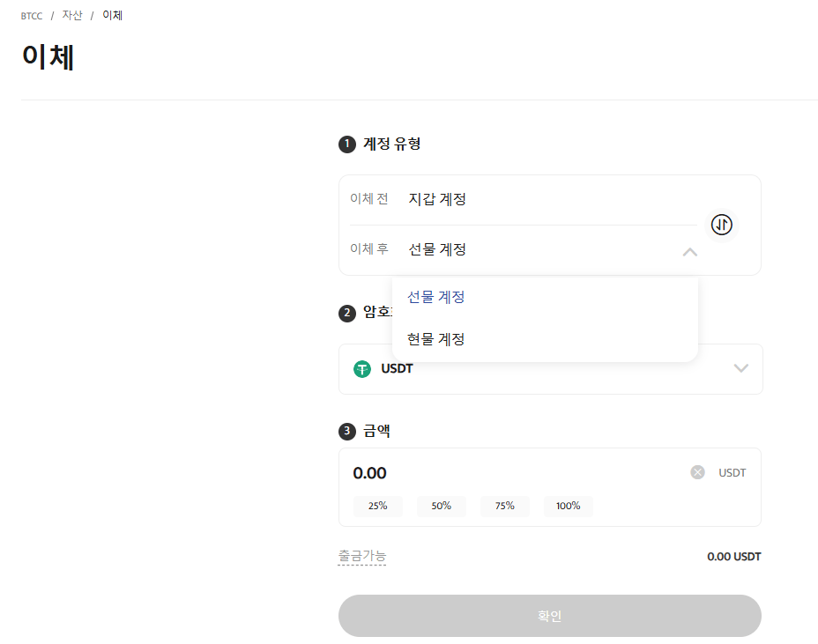Viewport: 818px width, 644px height.
Task: Clear the amount with the X icon
Action: click(697, 473)
